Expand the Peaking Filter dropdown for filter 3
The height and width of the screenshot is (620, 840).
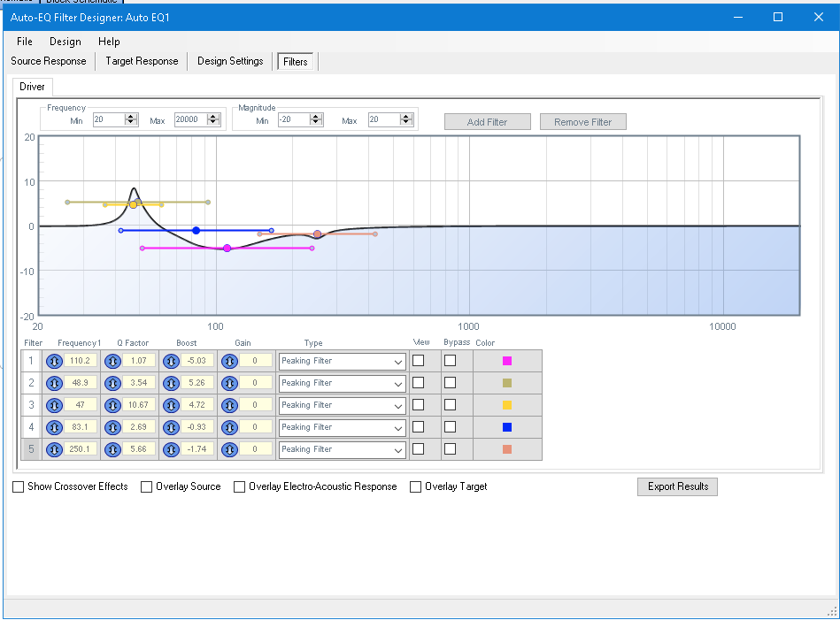397,405
